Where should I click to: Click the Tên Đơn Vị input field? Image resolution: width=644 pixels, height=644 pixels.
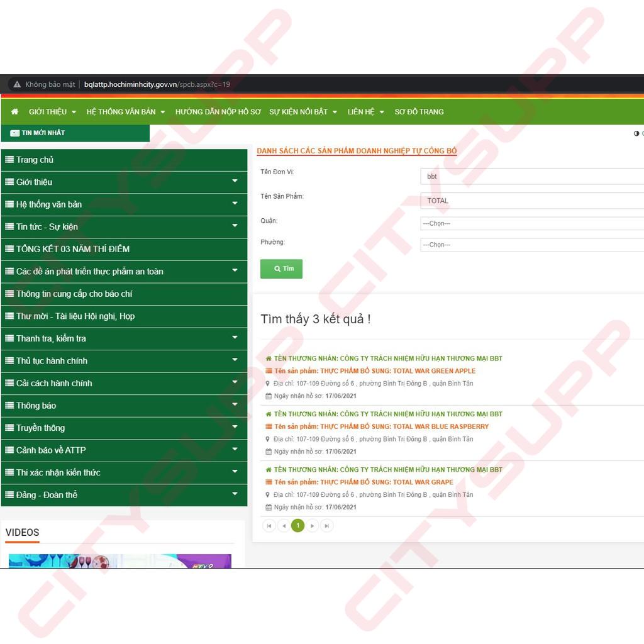click(531, 177)
